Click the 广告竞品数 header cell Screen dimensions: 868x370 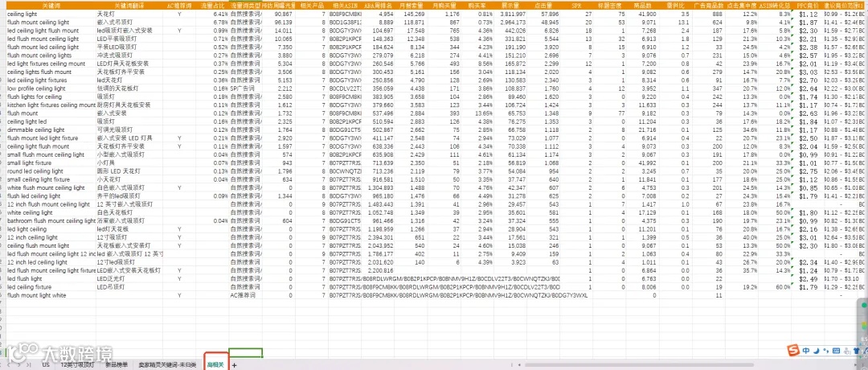coord(707,5)
